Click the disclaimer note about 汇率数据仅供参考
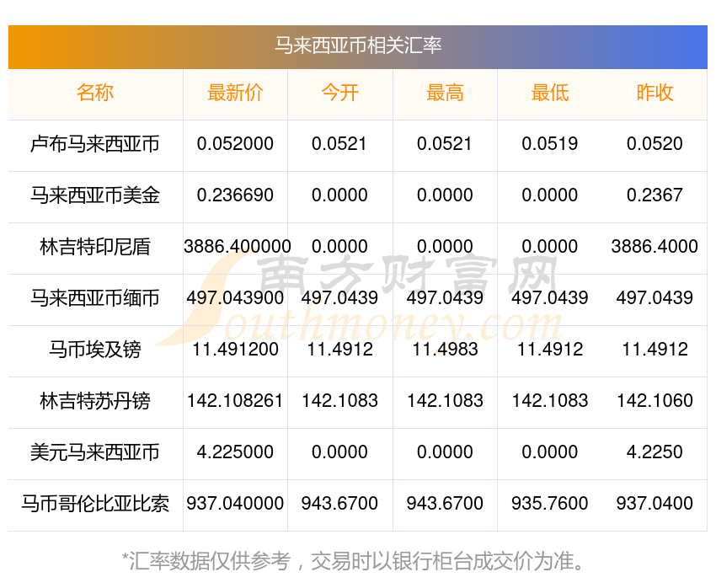This screenshot has height=588, width=716. tap(354, 561)
